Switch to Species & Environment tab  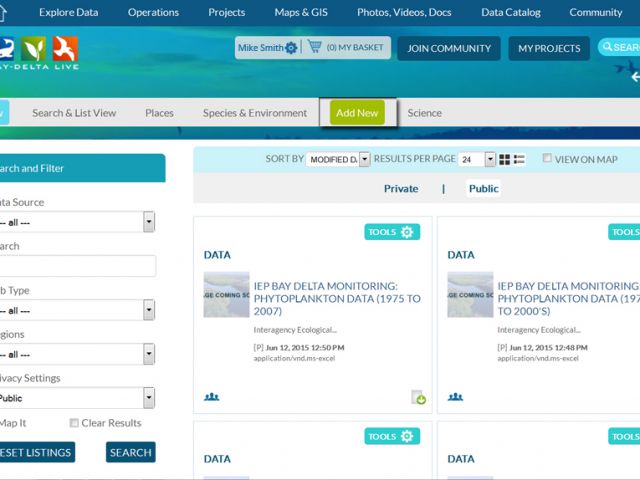coord(255,113)
